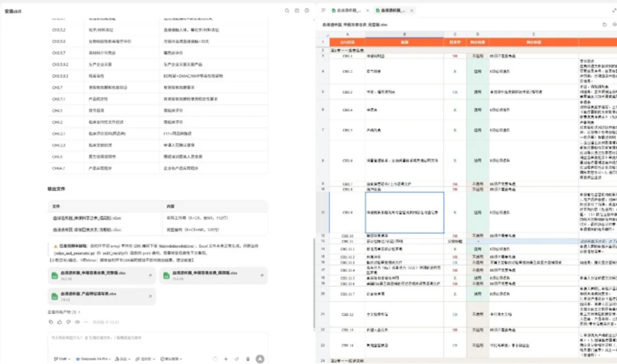This screenshot has width=617, height=364.
Task: Click CH3.5.7 row in the chat table
Action: tap(157, 53)
